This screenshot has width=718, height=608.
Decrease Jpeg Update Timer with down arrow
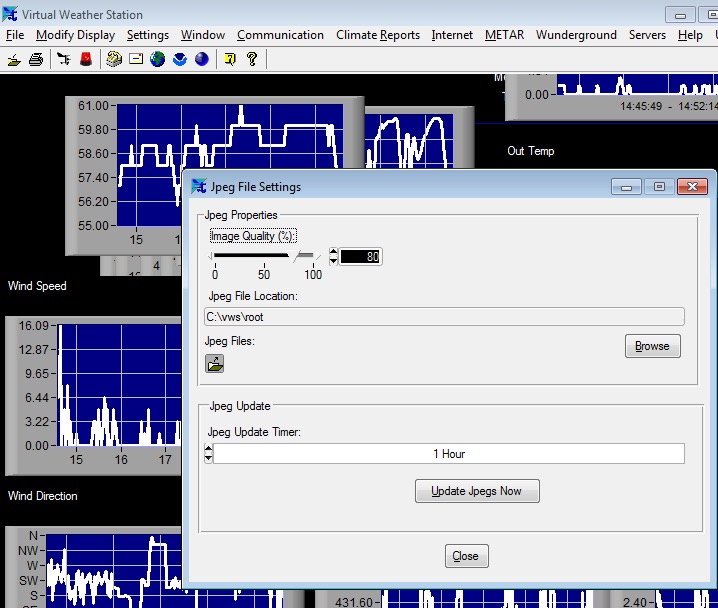pos(208,459)
